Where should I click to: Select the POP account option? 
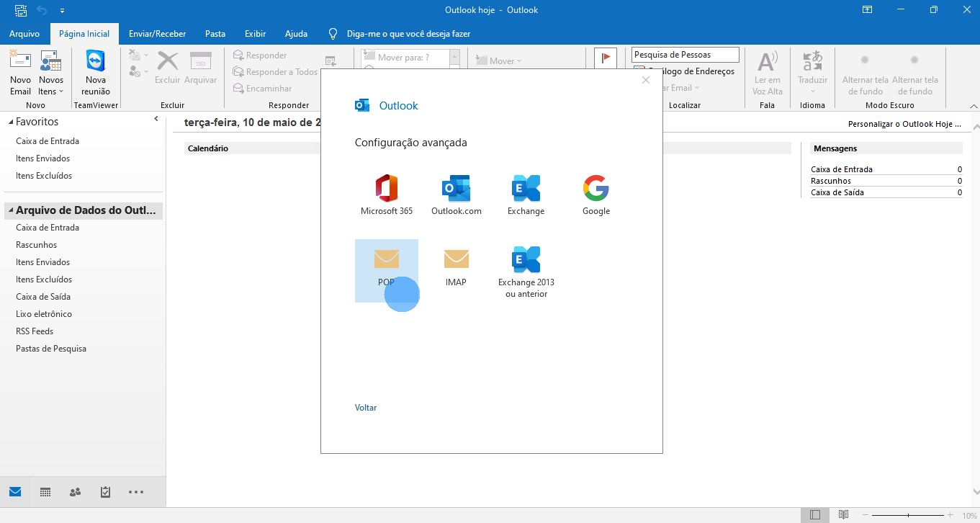(x=387, y=270)
